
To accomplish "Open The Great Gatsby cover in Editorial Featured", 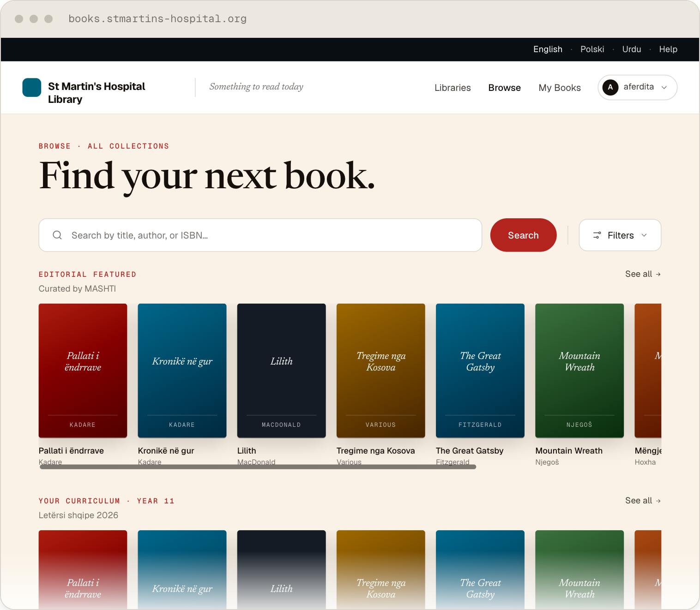I will pyautogui.click(x=480, y=371).
